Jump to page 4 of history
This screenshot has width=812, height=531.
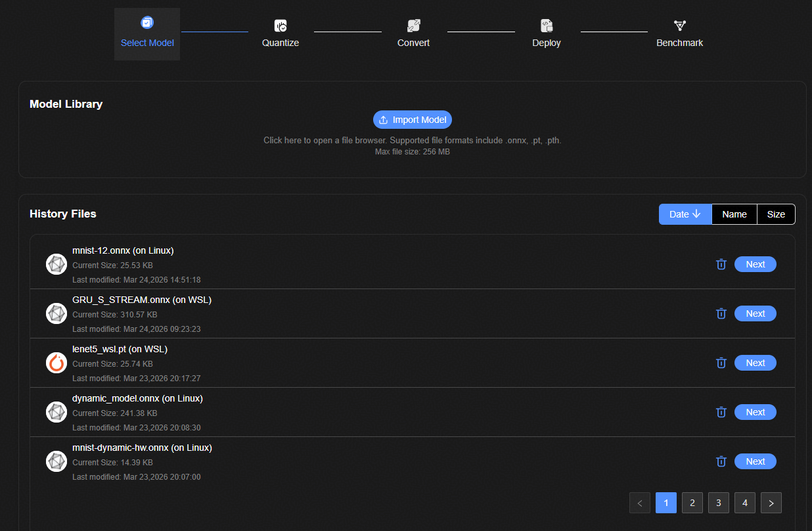tap(745, 503)
